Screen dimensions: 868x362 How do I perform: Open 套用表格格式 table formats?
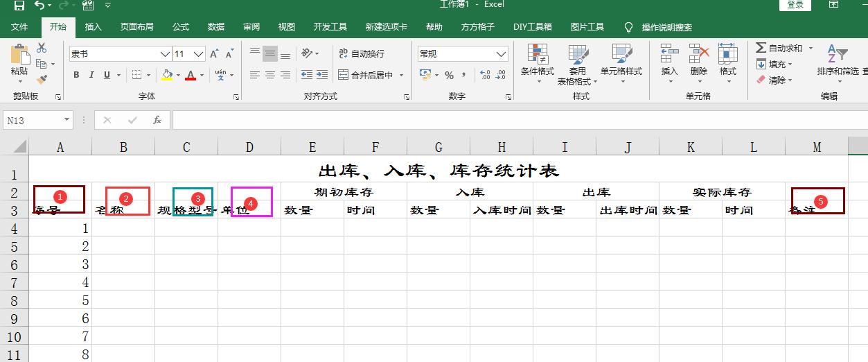pyautogui.click(x=578, y=64)
